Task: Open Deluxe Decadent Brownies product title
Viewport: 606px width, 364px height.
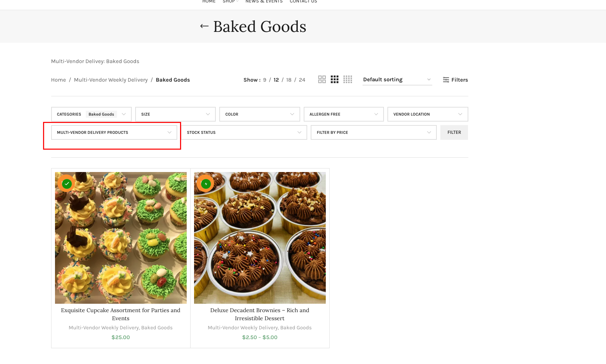Action: click(260, 314)
